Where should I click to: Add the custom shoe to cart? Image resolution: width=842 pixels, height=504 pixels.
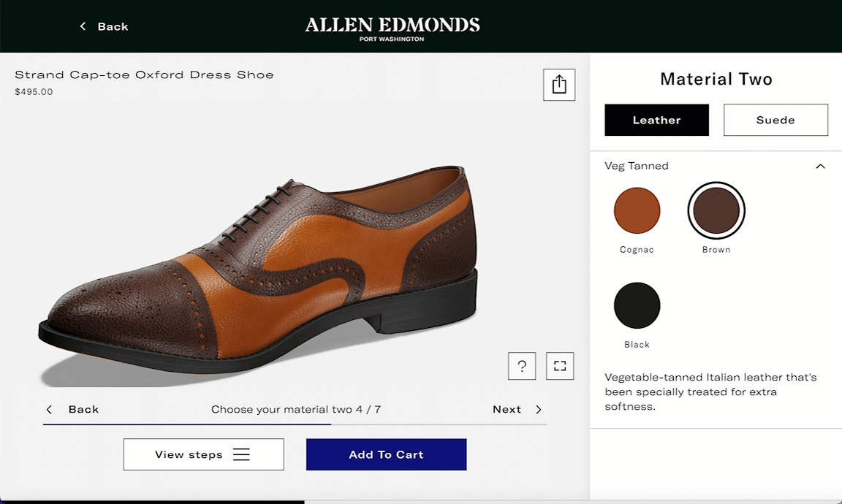click(386, 454)
